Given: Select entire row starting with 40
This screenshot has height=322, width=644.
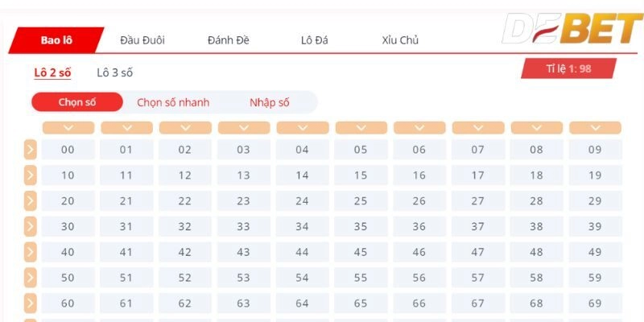Looking at the screenshot, I should (x=30, y=252).
